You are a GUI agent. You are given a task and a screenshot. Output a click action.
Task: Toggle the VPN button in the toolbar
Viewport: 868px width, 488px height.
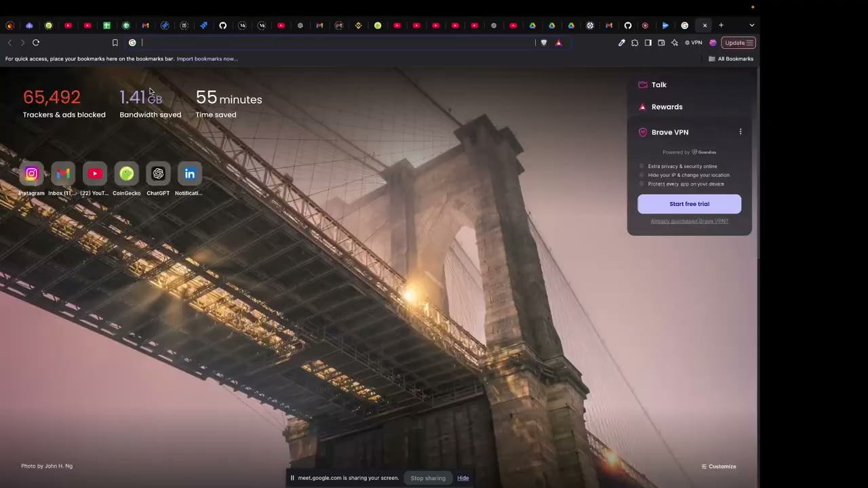click(x=694, y=43)
